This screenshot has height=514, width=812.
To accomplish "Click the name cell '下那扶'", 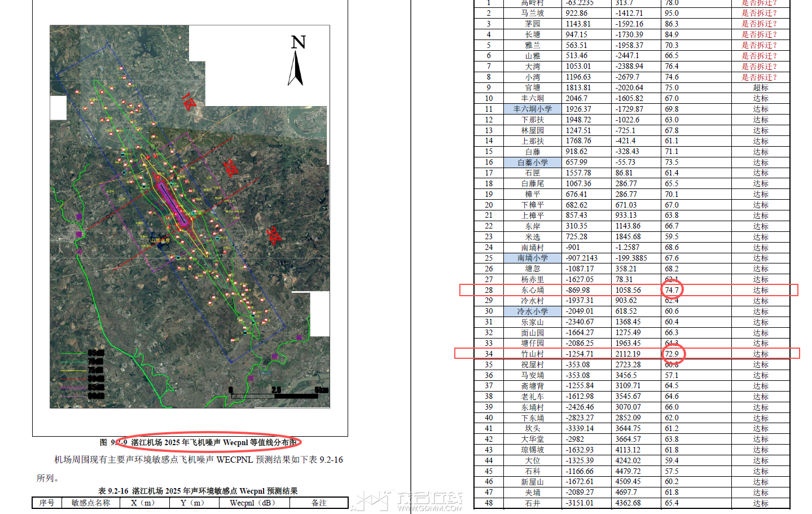I will 532,120.
